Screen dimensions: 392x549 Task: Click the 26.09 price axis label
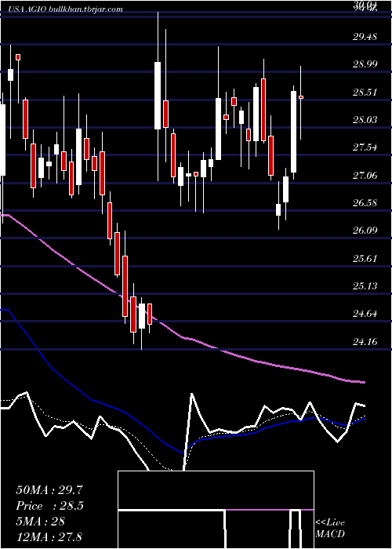pos(365,231)
